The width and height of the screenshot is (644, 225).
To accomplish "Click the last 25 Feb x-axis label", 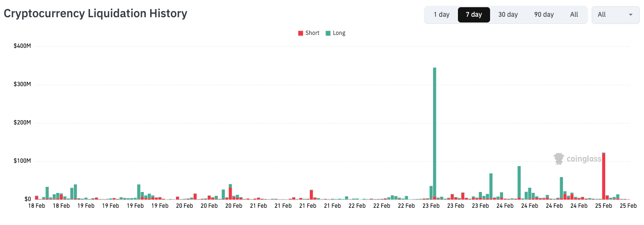I will pos(628,206).
